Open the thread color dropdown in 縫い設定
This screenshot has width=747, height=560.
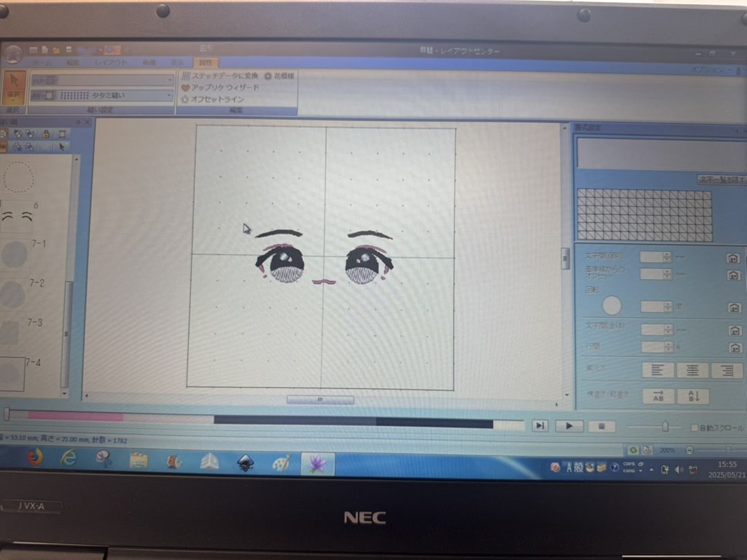[x=169, y=80]
